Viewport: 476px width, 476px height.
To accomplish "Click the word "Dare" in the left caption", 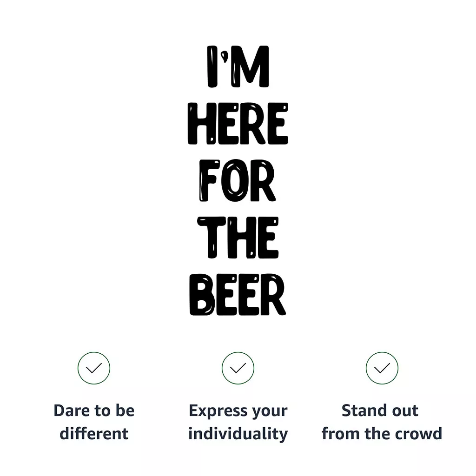I will [x=69, y=411].
